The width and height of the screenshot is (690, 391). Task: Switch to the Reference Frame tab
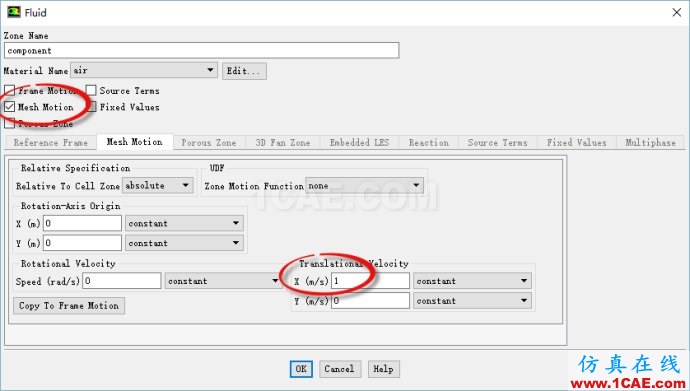51,143
